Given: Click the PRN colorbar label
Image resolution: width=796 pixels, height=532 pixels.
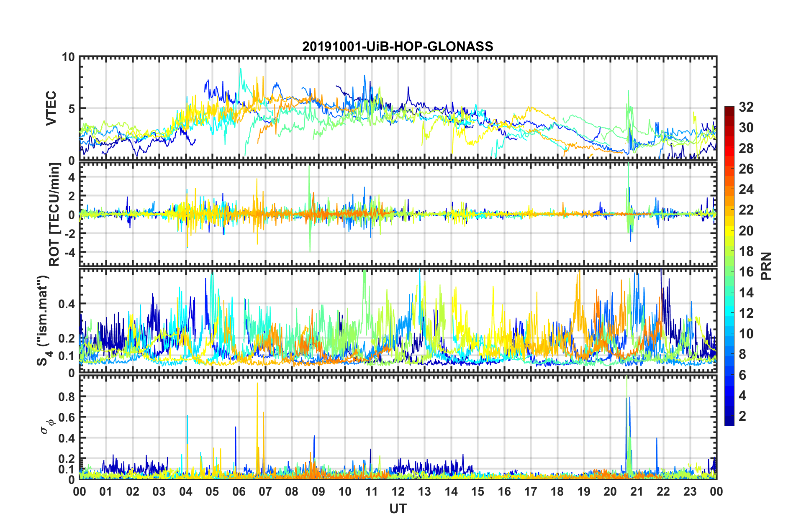Looking at the screenshot, I should click(x=766, y=266).
